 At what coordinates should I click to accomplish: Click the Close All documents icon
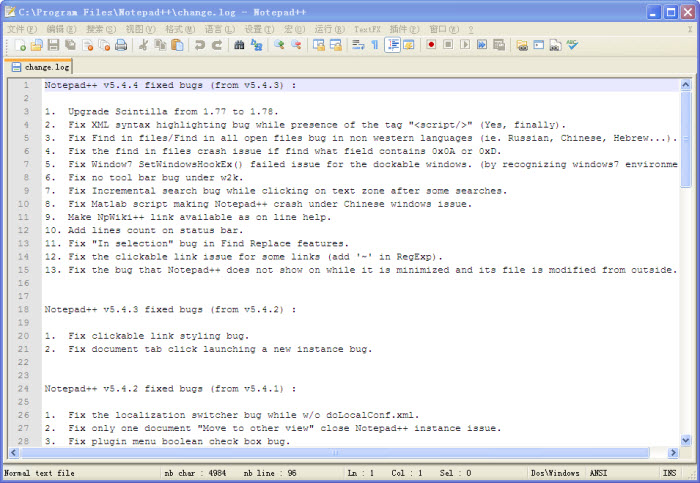click(104, 45)
